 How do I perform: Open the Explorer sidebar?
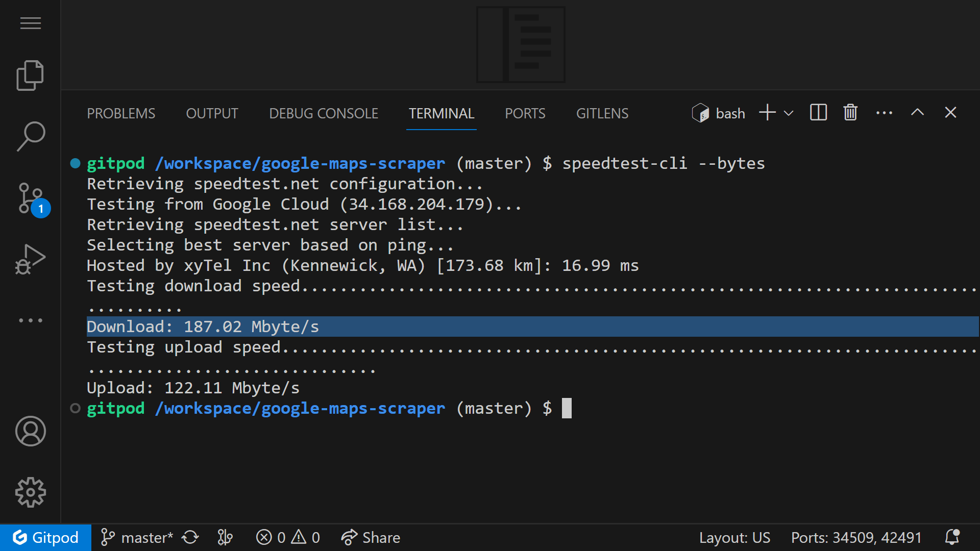[30, 75]
